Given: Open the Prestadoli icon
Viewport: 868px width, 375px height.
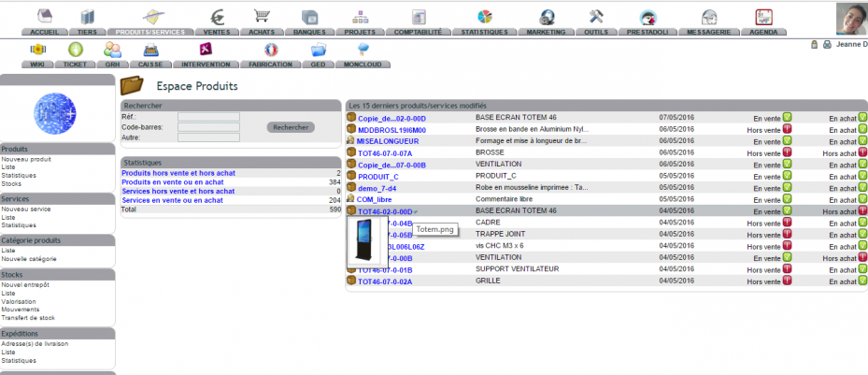Looking at the screenshot, I should click(x=647, y=18).
